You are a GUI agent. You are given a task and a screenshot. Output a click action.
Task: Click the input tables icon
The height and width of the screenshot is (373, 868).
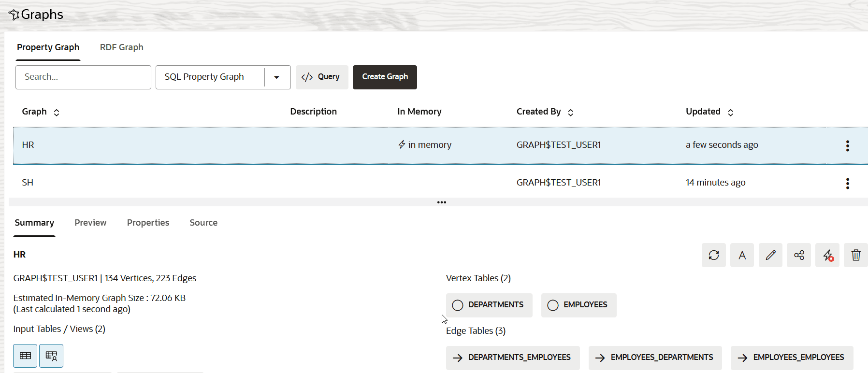[x=25, y=356]
